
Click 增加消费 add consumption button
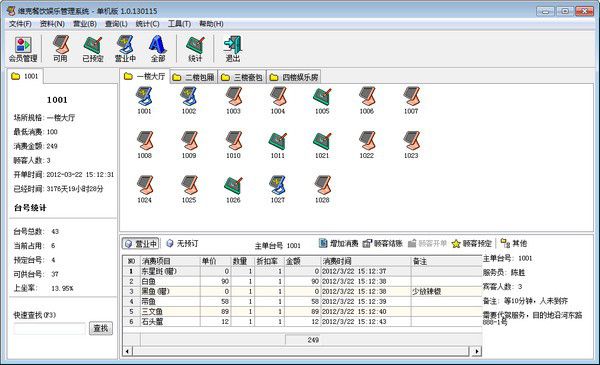[338, 243]
